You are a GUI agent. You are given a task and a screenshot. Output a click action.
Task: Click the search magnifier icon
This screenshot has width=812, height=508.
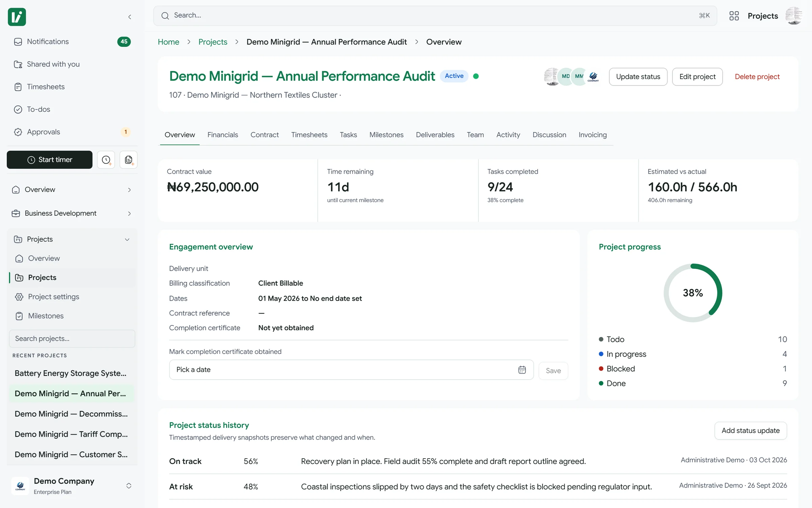165,16
